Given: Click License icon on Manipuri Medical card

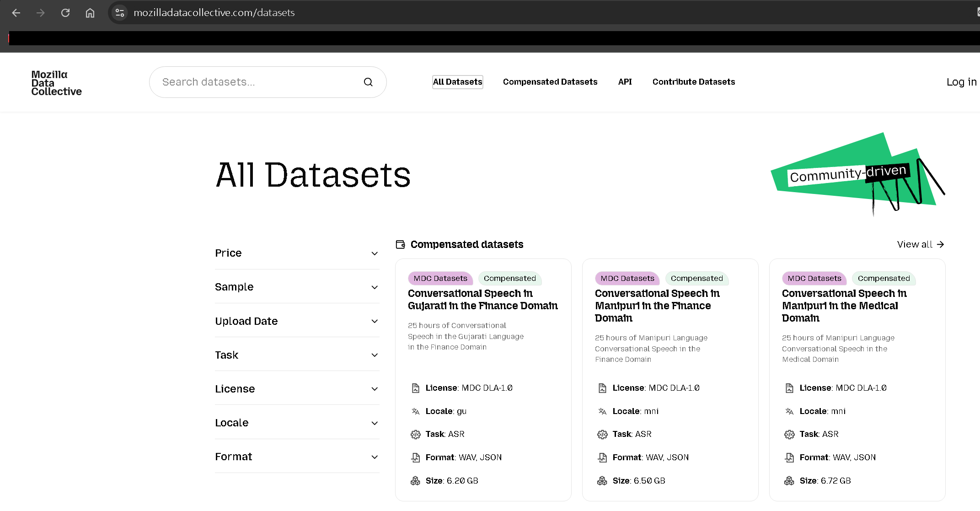Looking at the screenshot, I should (789, 388).
